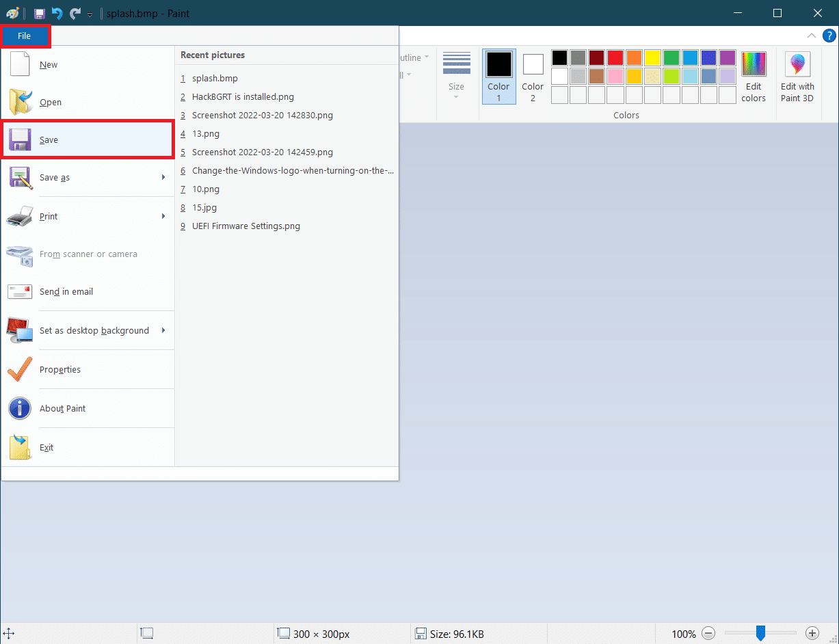Open image Properties from File menu
Viewport: 839px width, 644px height.
tap(88, 370)
